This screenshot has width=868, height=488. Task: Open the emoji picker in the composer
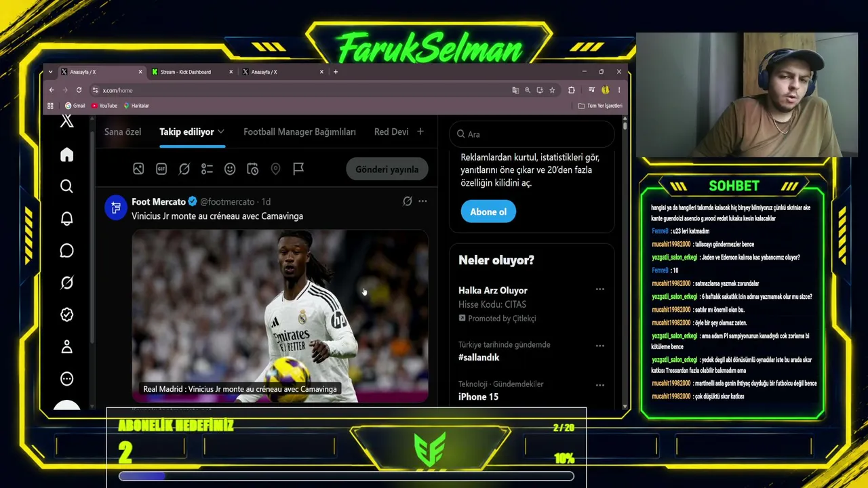coord(230,169)
